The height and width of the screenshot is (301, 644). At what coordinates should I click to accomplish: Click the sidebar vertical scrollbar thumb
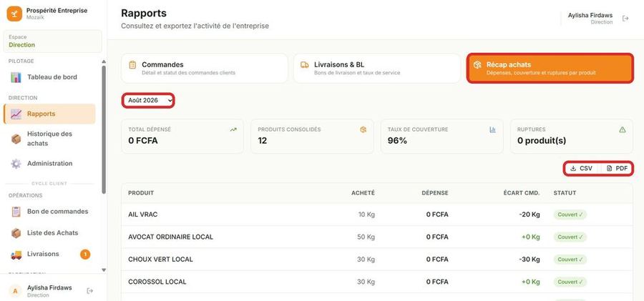coord(104,129)
